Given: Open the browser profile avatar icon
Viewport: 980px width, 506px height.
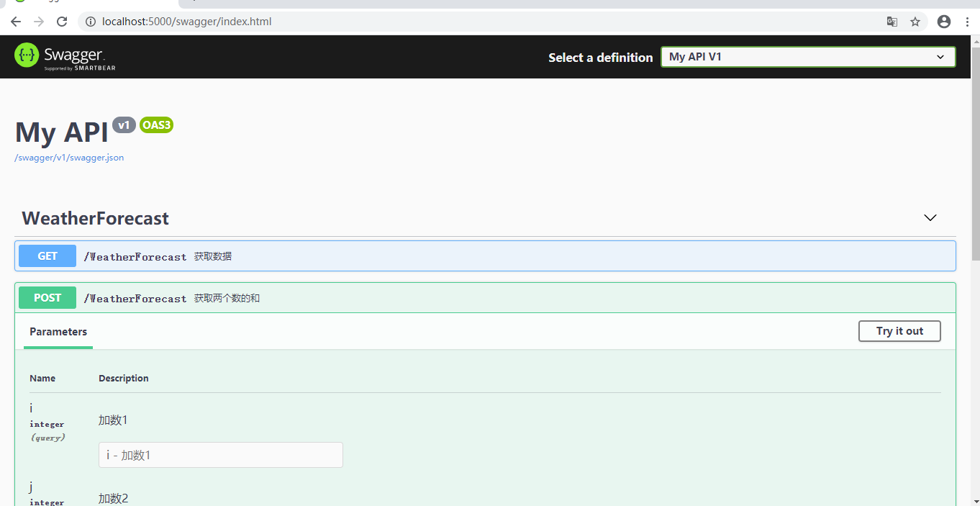Looking at the screenshot, I should tap(943, 22).
